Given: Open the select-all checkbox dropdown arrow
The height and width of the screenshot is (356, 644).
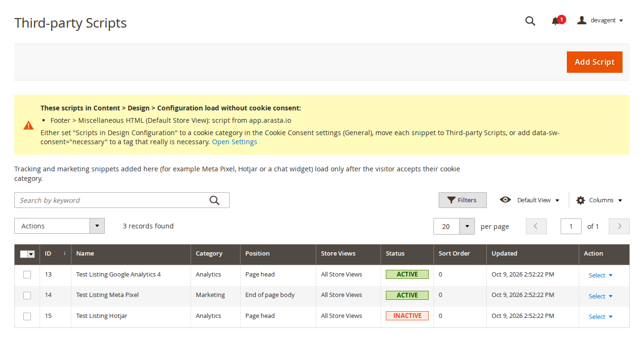Looking at the screenshot, I should pyautogui.click(x=31, y=254).
